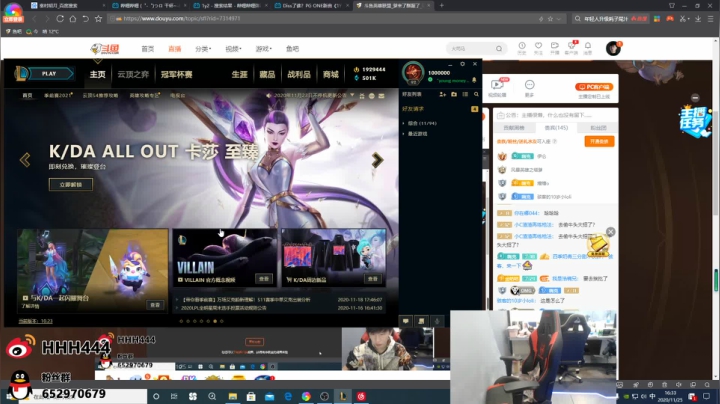Viewport: 720px width, 404px height.
Task: Open the 战利品 tab in the League client
Action: (299, 74)
